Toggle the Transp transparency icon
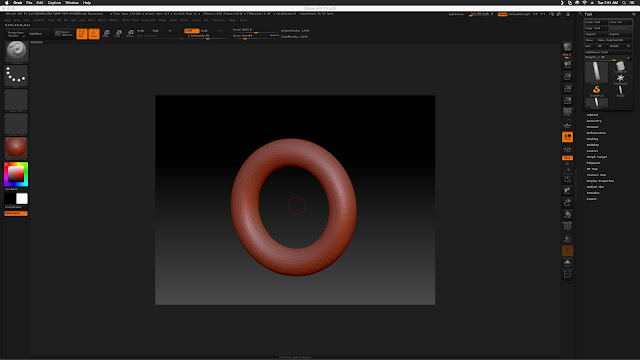 pos(567,239)
